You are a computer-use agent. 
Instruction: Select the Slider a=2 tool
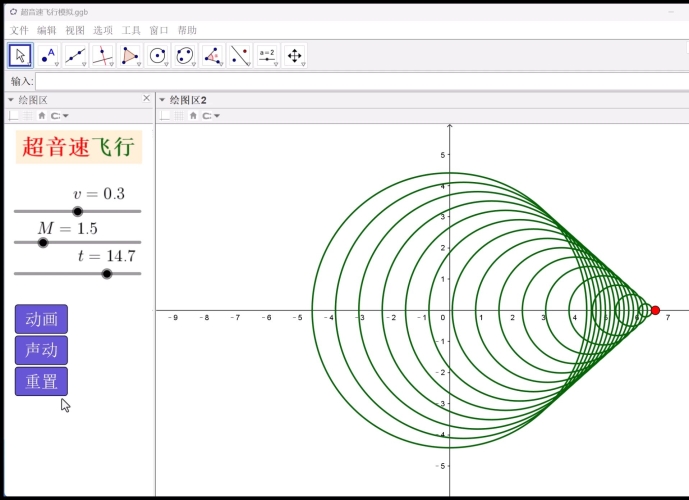267,56
